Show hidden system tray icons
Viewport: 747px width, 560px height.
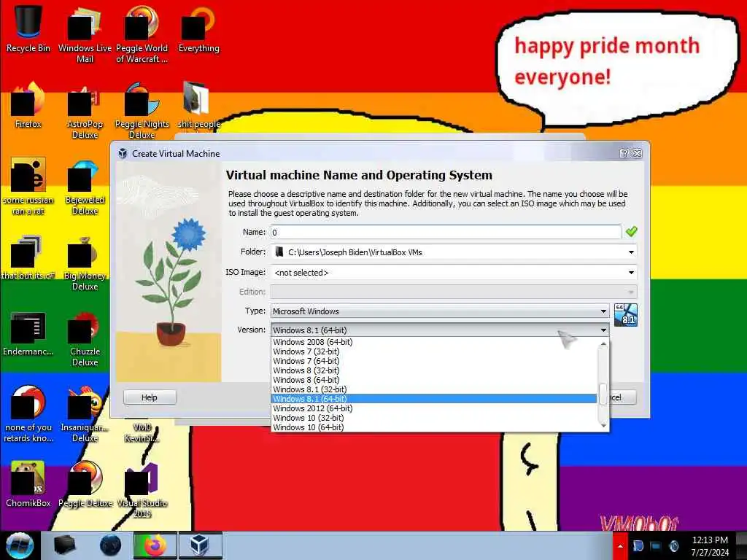[620, 546]
